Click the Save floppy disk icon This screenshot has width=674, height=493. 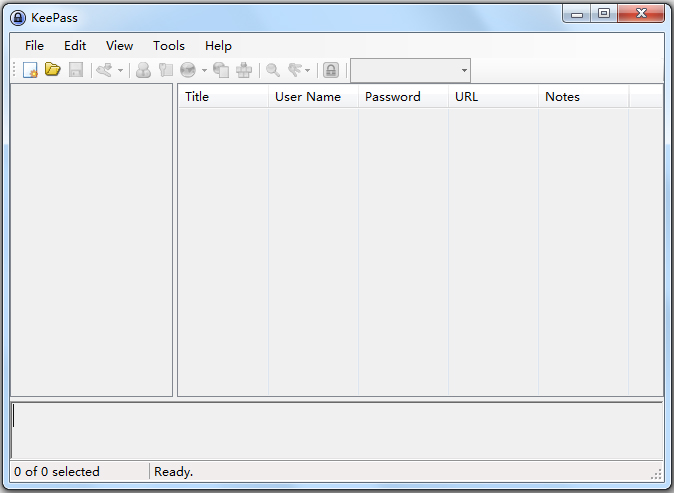tap(76, 70)
